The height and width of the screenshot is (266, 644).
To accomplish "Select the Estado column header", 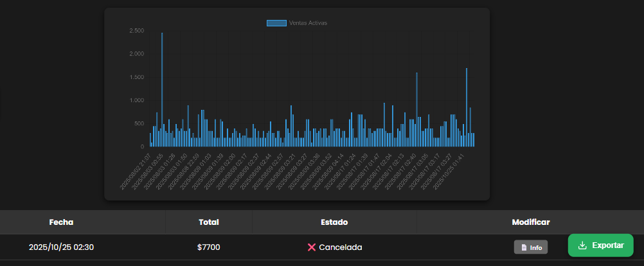I will pyautogui.click(x=334, y=222).
